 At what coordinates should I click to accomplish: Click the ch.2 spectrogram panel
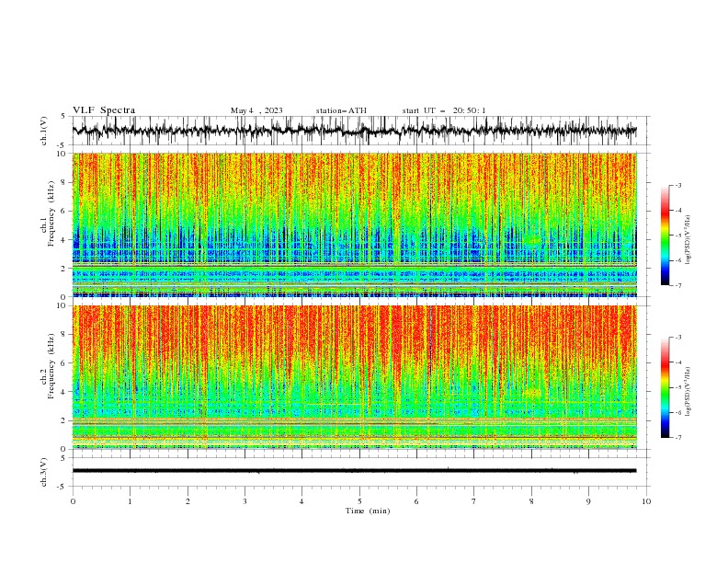(355, 377)
